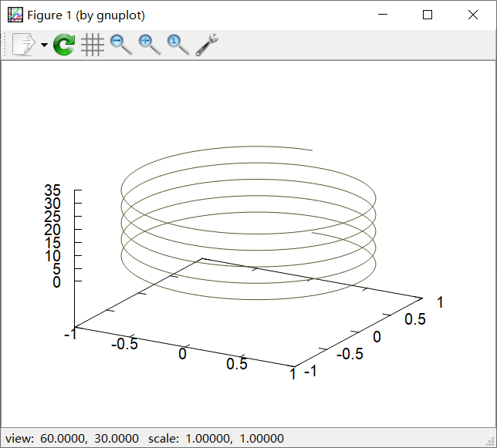Click the 'Figure 1 (by gnuplot)' title text
Screen dimensions: 497x448
pos(86,15)
